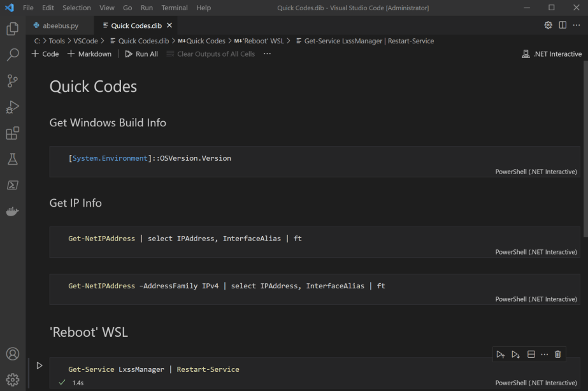The height and width of the screenshot is (391, 588).
Task: Execute all cells above the current cell
Action: 500,354
